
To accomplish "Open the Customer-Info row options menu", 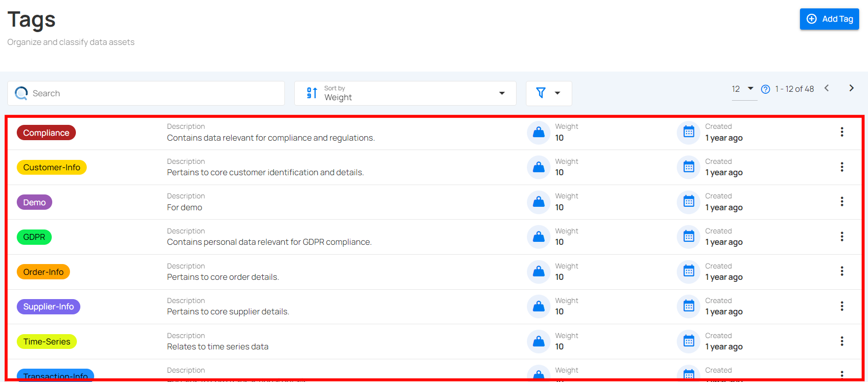I will 842,167.
